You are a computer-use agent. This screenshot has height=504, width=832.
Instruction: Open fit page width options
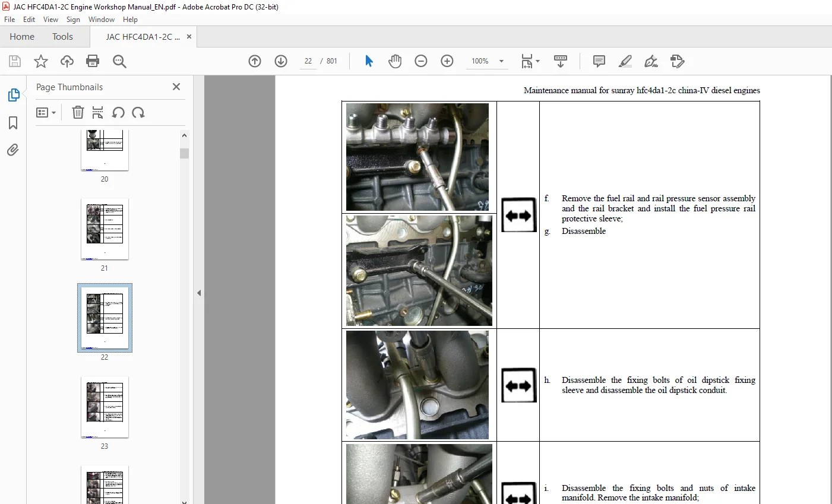click(x=530, y=61)
